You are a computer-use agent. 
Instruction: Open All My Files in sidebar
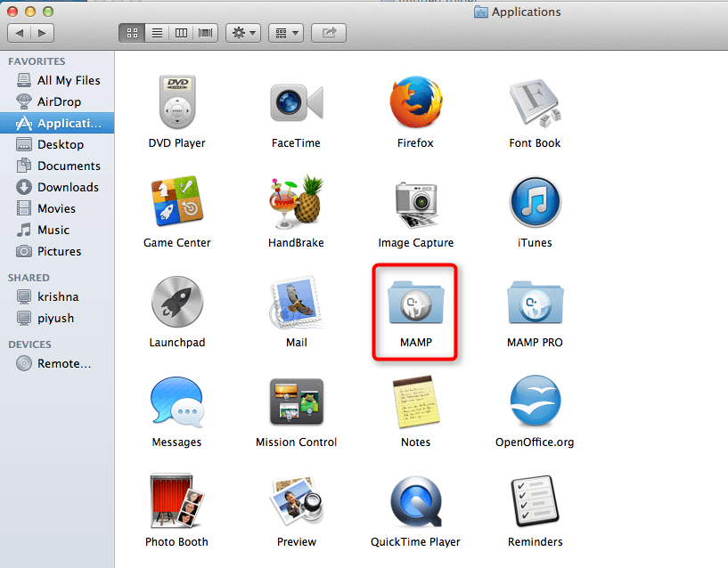tap(57, 80)
